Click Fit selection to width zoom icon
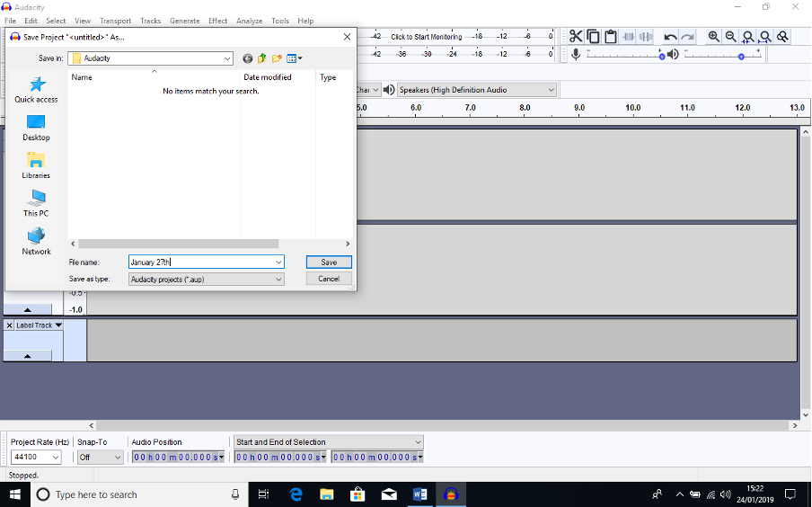 (x=748, y=36)
